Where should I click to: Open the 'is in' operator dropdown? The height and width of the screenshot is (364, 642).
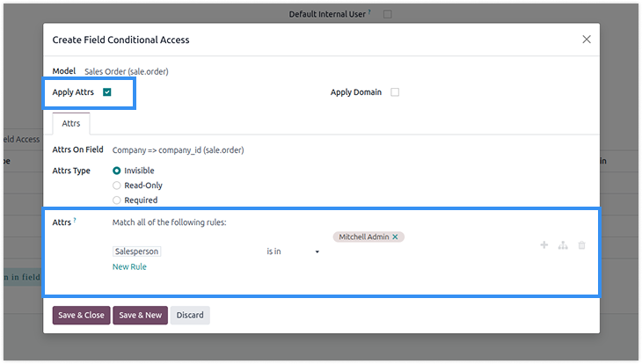pos(293,251)
